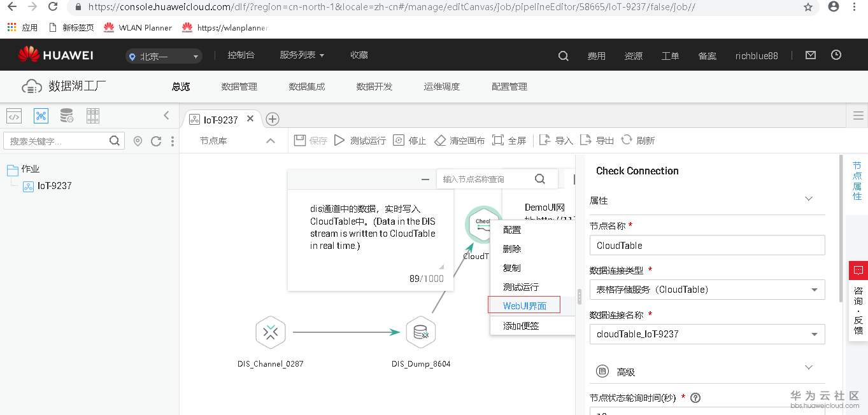Click the location pin icon beside the search box
Screen dimensions: 868x415
click(138, 141)
